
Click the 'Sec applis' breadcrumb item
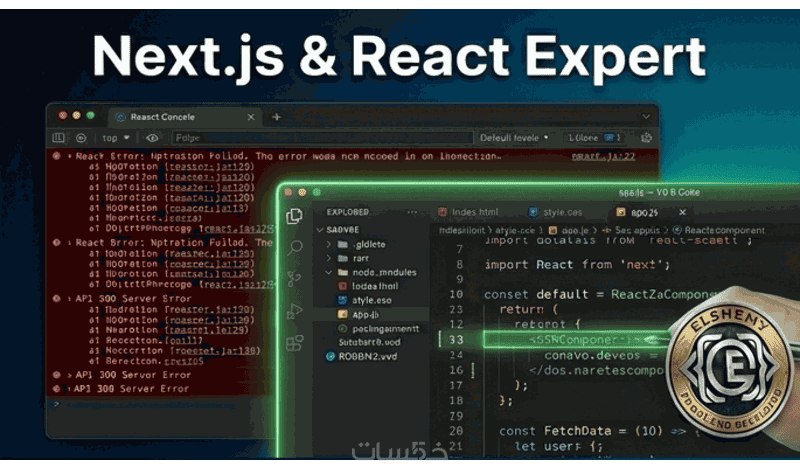(x=637, y=231)
